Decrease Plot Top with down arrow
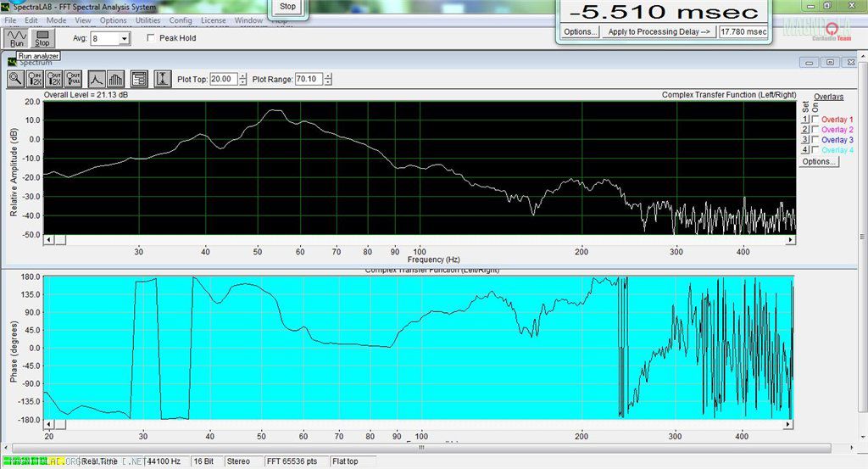This screenshot has height=469, width=868. [242, 82]
